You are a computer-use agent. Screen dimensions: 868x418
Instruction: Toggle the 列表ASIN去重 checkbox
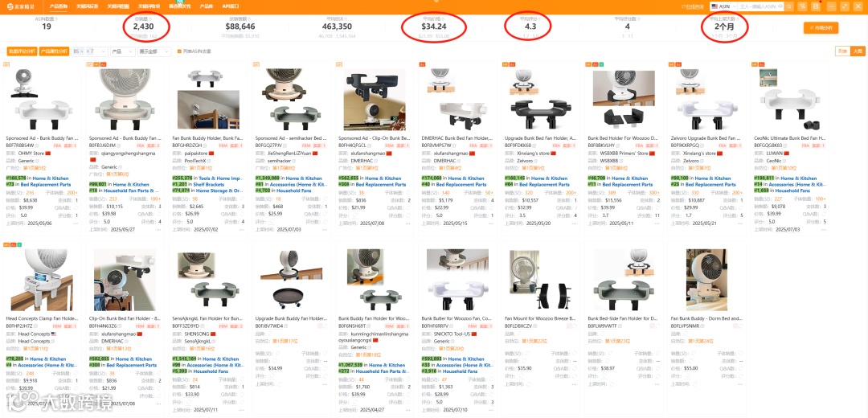coord(178,51)
